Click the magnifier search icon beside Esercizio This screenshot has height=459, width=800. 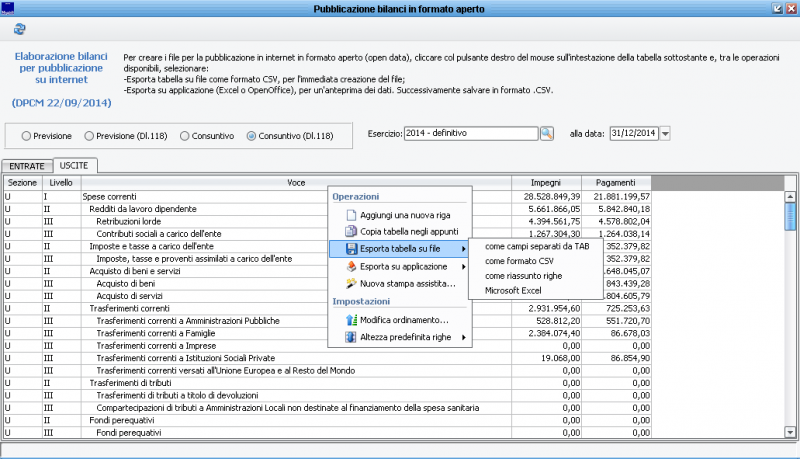click(x=547, y=133)
